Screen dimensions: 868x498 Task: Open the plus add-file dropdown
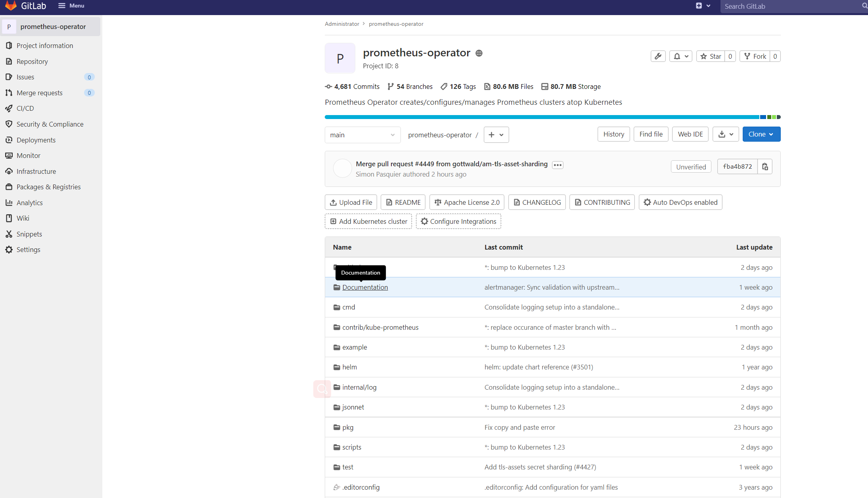pyautogui.click(x=496, y=135)
